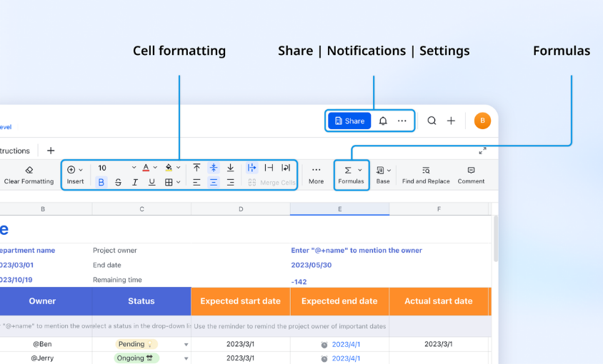This screenshot has width=603, height=364.
Task: Expand the Formulas dropdown
Action: coord(351,174)
